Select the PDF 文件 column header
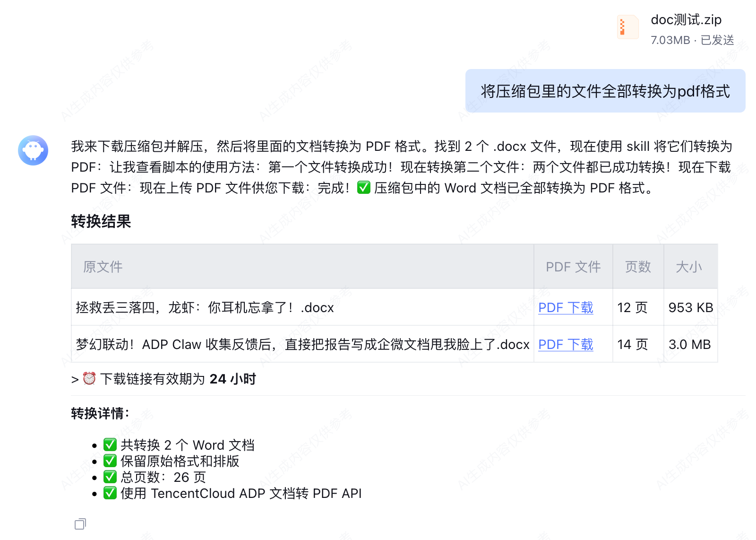The width and height of the screenshot is (756, 540). click(x=573, y=266)
